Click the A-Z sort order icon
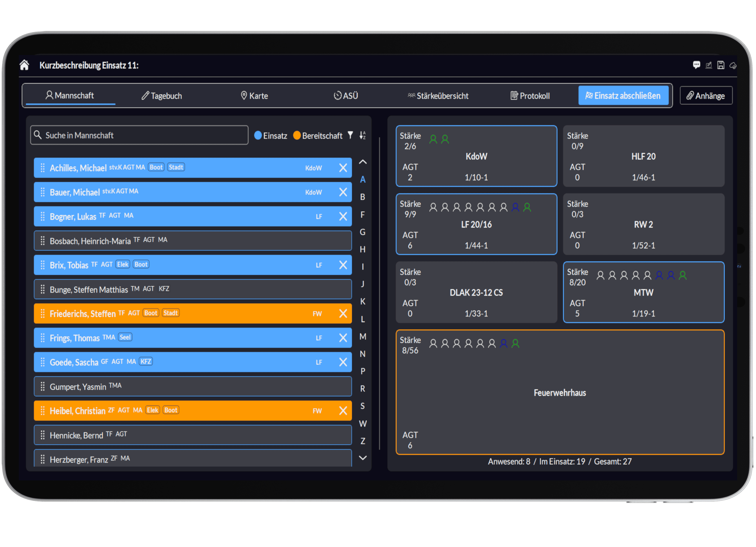Viewport: 756px width, 547px height. [x=362, y=135]
